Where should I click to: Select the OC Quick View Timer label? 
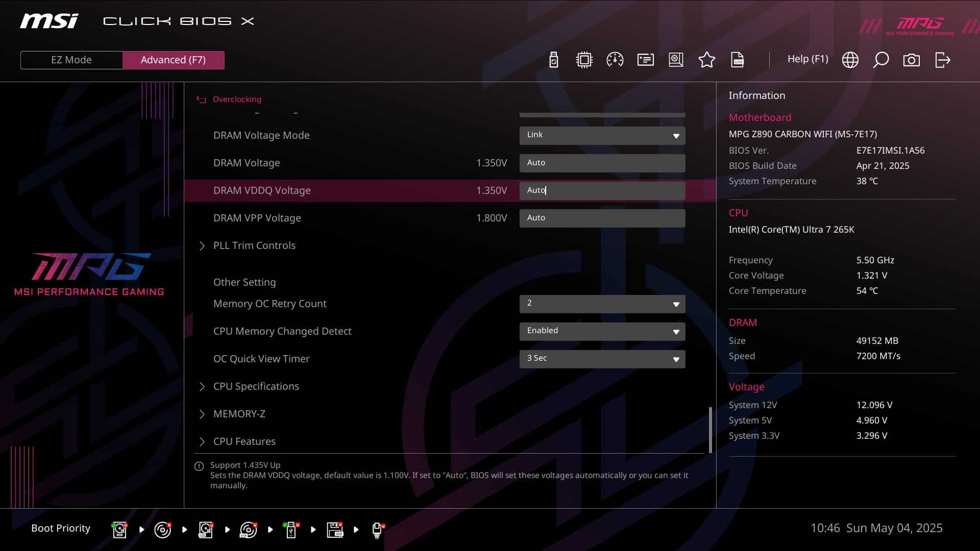[x=261, y=359]
